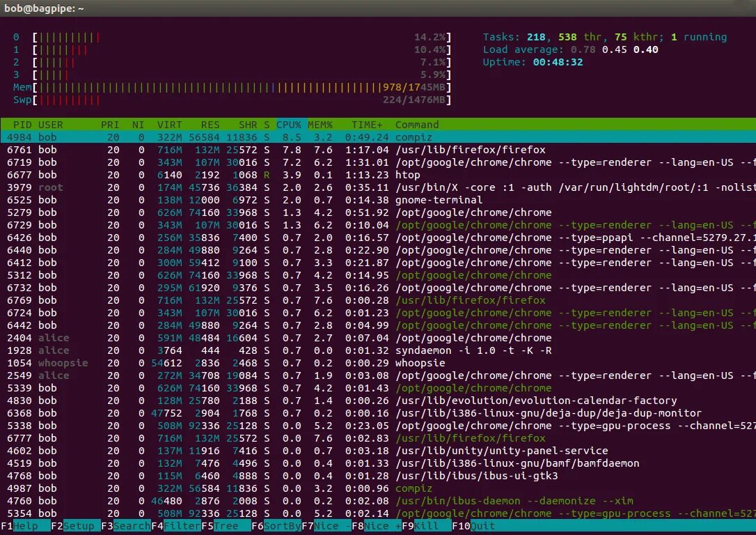Image resolution: width=756 pixels, height=535 pixels.
Task: Select chrome renderer row PID 6732
Action: click(378, 288)
